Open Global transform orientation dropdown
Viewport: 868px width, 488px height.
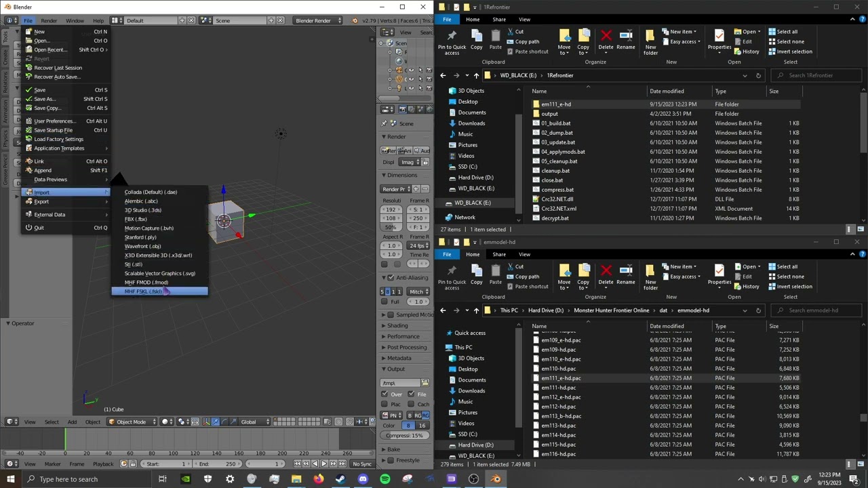[254, 422]
